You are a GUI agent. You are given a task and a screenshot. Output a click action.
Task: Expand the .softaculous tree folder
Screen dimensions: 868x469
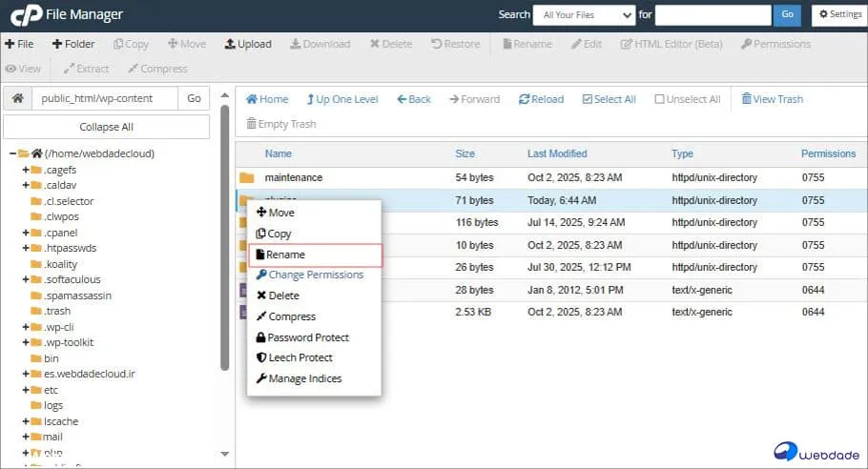[26, 279]
